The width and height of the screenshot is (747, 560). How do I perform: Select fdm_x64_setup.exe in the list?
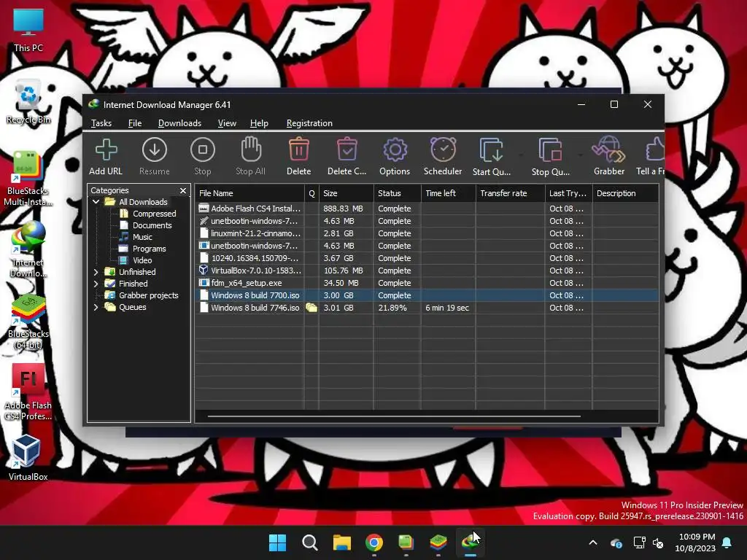[427, 283]
